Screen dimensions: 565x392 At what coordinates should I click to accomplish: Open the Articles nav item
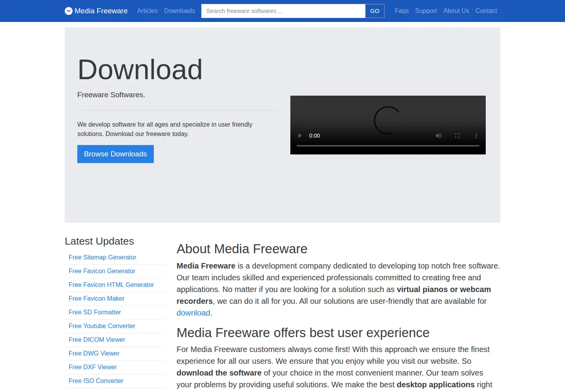(148, 11)
